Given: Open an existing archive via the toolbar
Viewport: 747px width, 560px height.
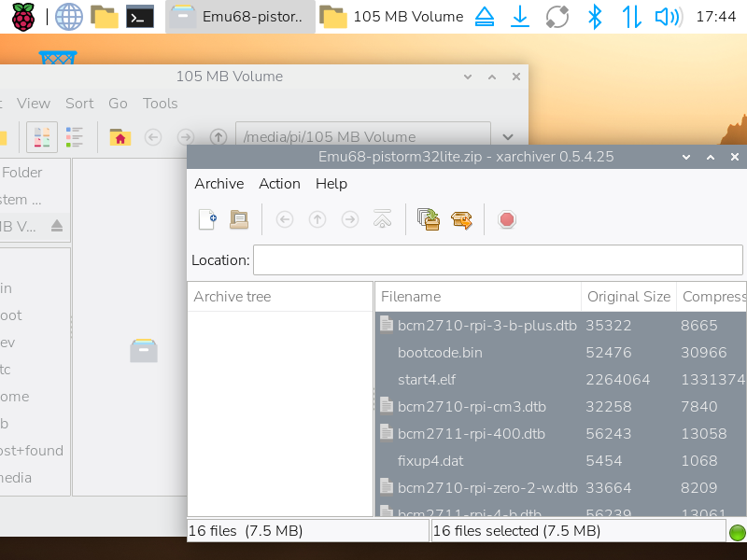Looking at the screenshot, I should pos(238,218).
